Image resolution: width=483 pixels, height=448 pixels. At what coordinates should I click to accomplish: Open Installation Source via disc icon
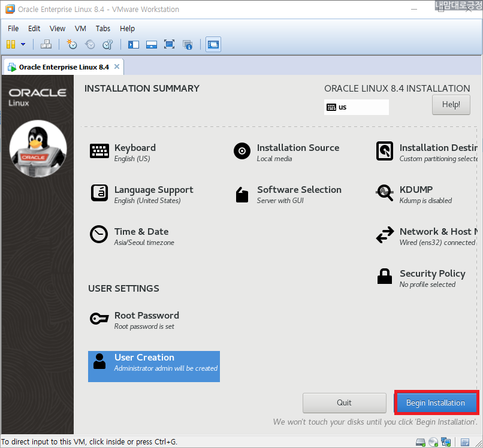(242, 151)
